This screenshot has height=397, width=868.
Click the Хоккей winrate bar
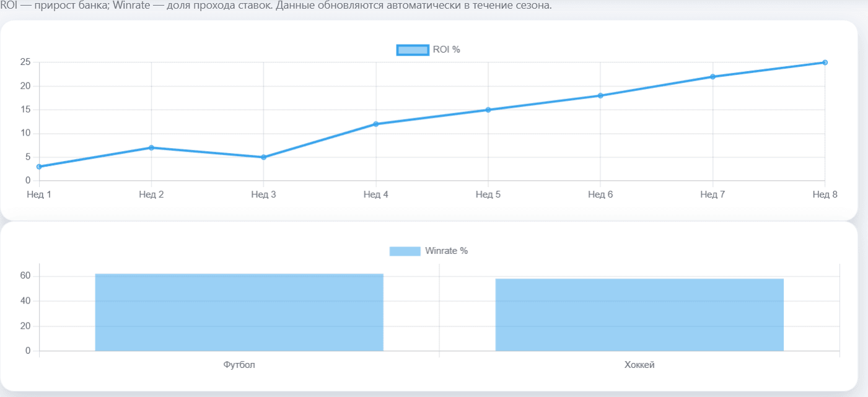[639, 315]
